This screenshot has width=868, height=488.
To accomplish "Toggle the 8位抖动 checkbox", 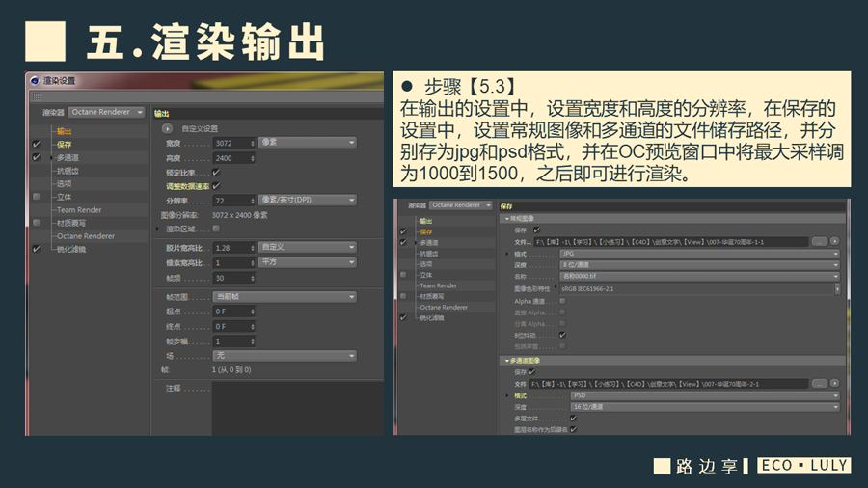I will point(562,335).
